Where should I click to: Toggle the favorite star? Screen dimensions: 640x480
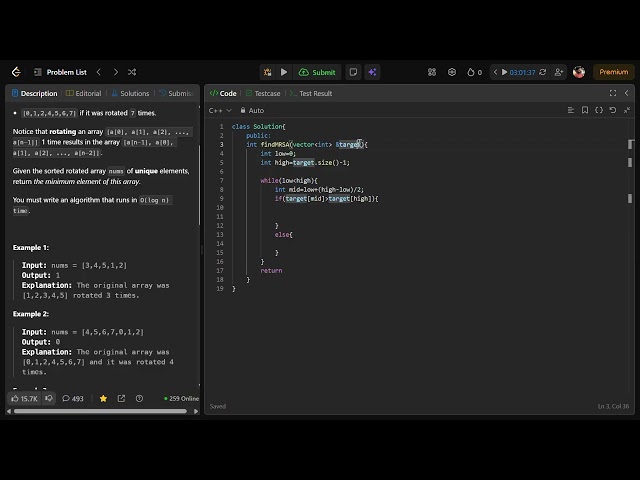point(103,398)
